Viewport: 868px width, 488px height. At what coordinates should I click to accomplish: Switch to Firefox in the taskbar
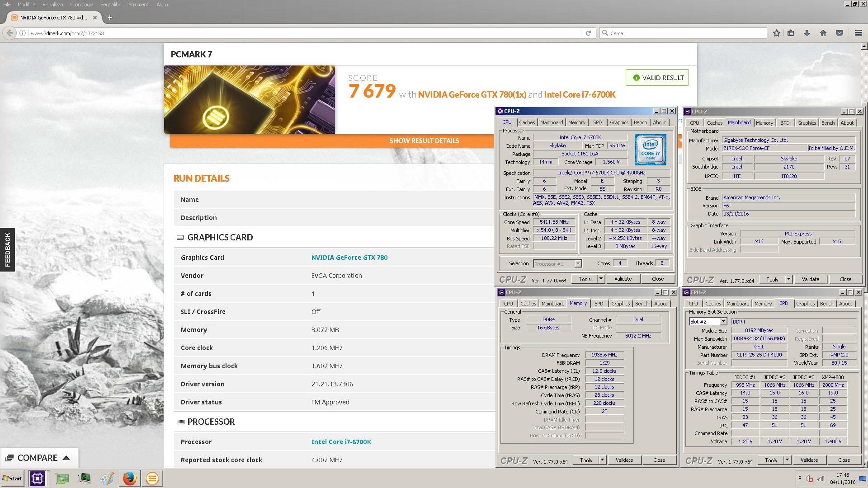[130, 478]
